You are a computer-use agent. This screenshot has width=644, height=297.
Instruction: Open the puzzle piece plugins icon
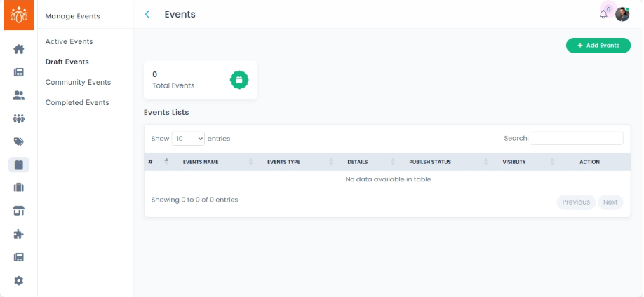[x=19, y=234]
